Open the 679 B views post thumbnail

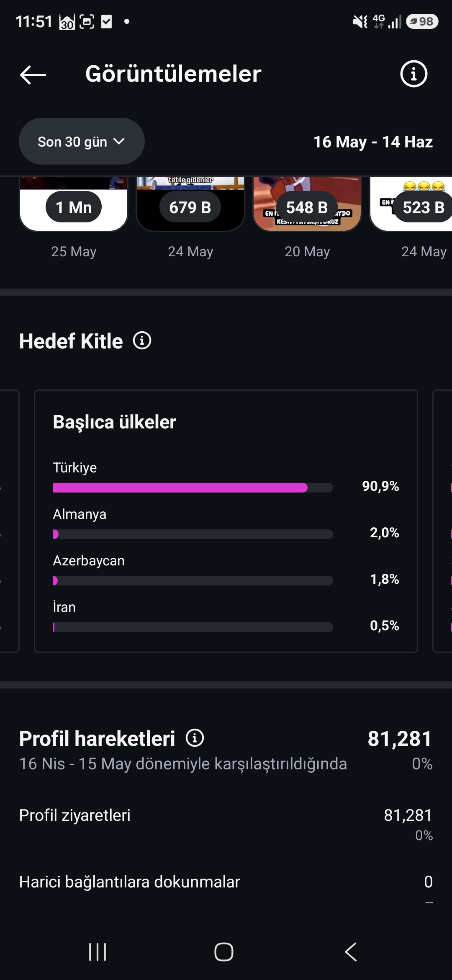pyautogui.click(x=190, y=204)
